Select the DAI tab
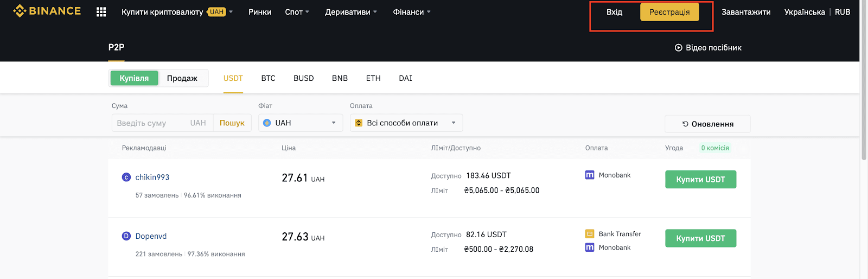868x279 pixels. tap(405, 78)
